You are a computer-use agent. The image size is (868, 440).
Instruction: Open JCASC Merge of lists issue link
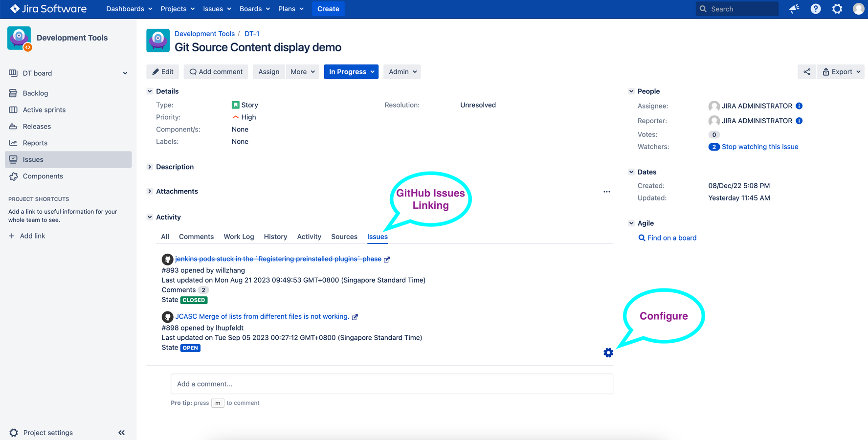coord(262,316)
